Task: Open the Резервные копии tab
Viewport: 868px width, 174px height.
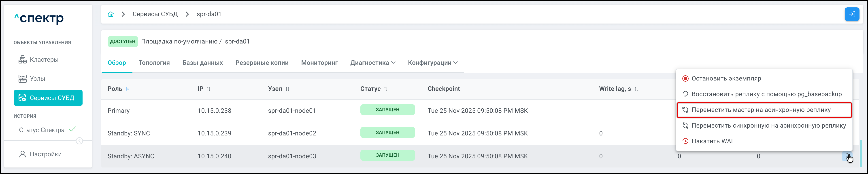Action: point(262,63)
